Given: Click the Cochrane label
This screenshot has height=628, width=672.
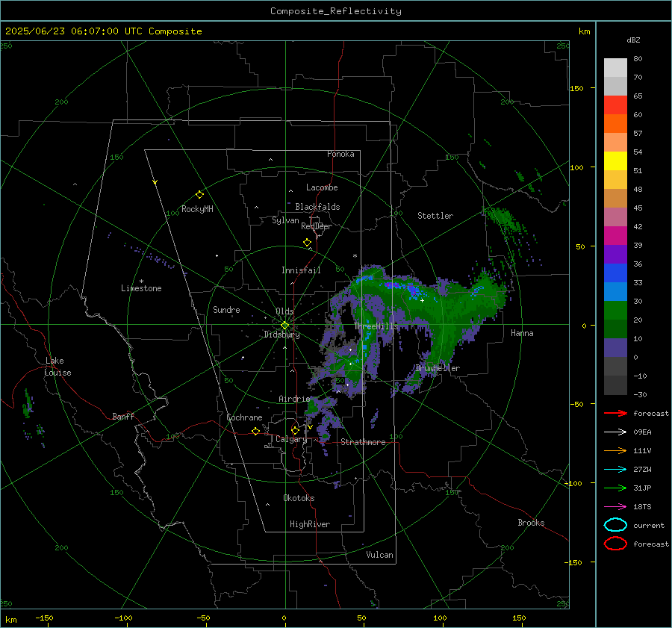Looking at the screenshot, I should click(x=244, y=417).
